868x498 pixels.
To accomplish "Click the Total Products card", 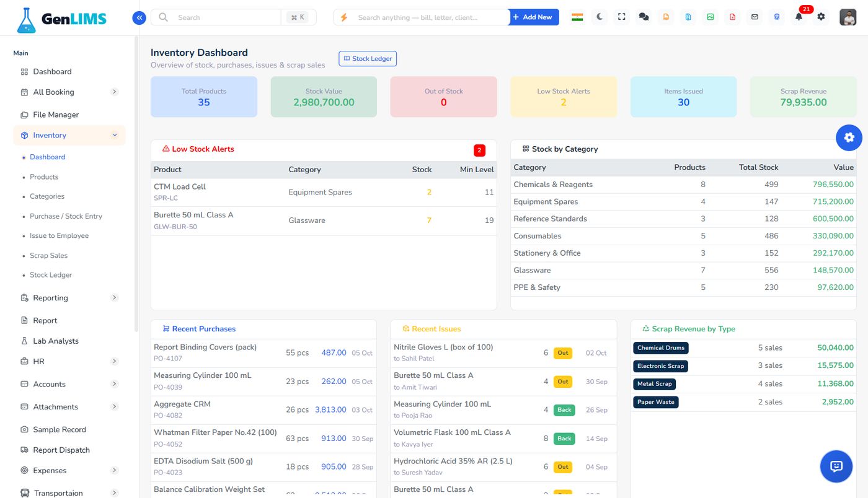I will [x=204, y=97].
